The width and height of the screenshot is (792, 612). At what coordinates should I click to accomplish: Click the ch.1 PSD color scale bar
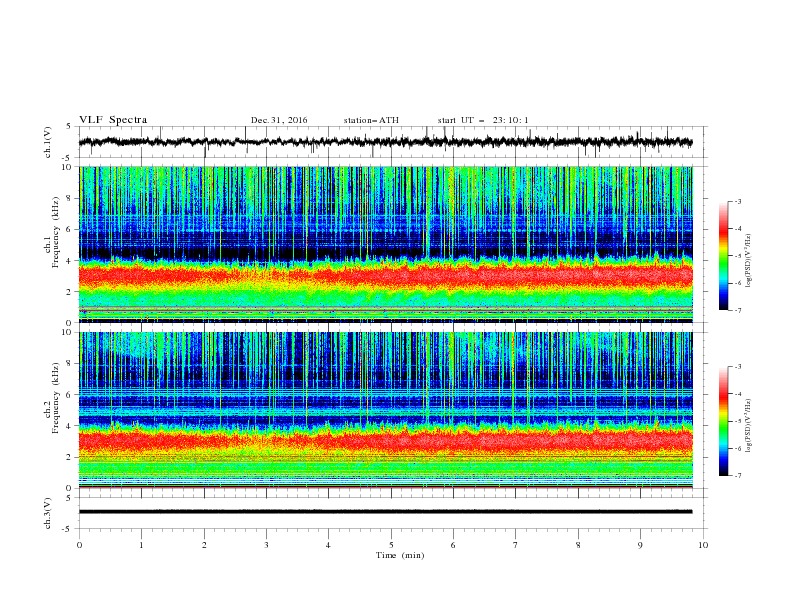click(x=723, y=256)
